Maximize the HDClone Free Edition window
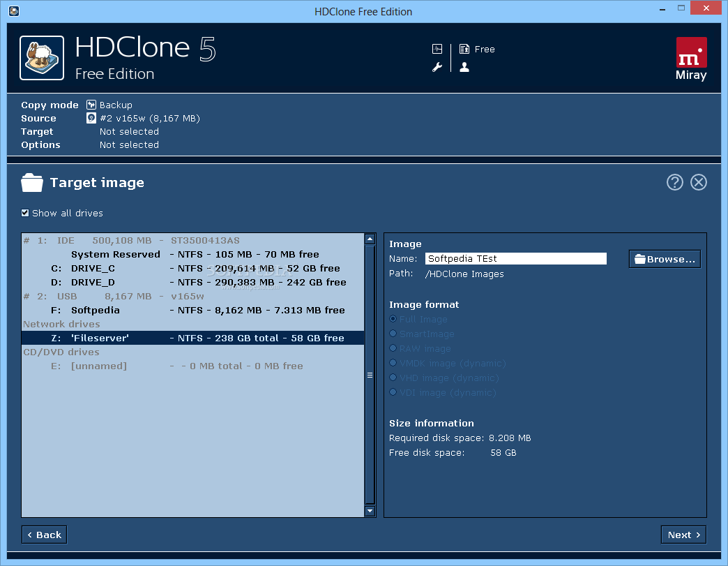 (681, 8)
